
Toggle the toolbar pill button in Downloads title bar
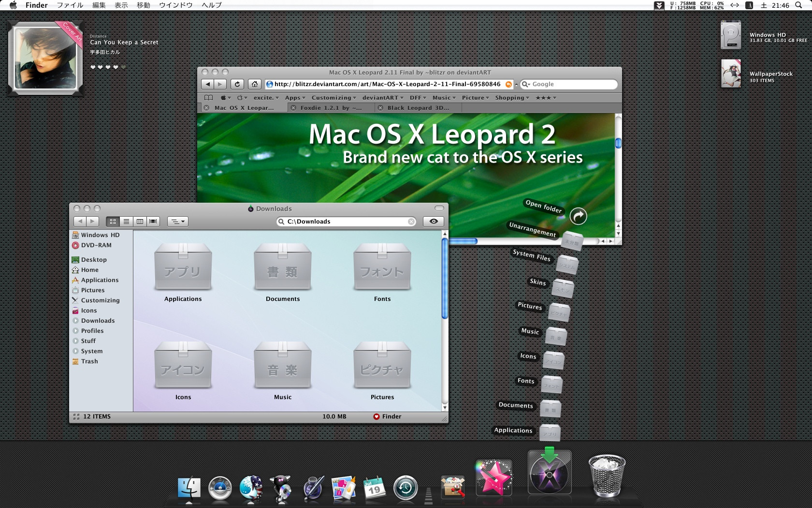(x=439, y=208)
